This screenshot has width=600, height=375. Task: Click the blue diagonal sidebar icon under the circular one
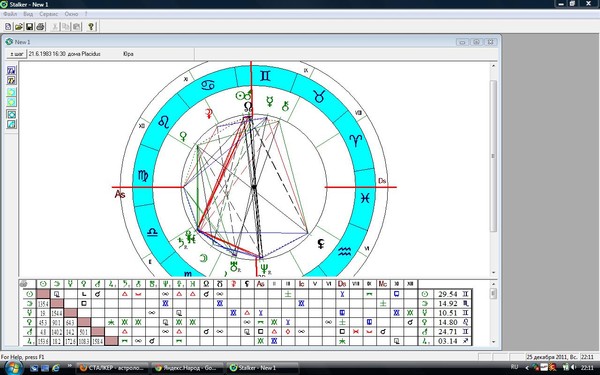[x=11, y=124]
